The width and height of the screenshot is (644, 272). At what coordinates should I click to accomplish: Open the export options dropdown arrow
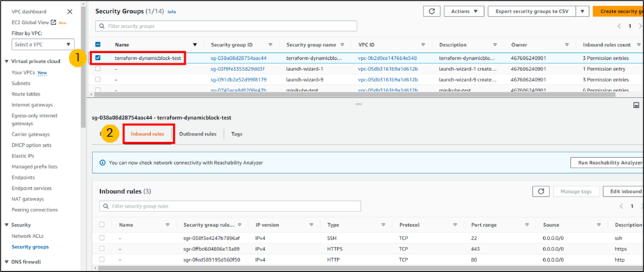pyautogui.click(x=582, y=12)
